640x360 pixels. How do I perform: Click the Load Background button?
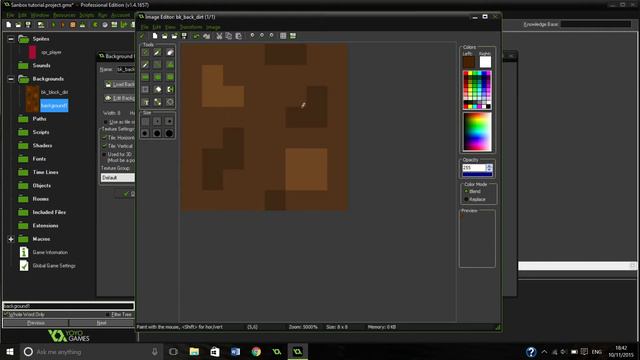[x=119, y=84]
